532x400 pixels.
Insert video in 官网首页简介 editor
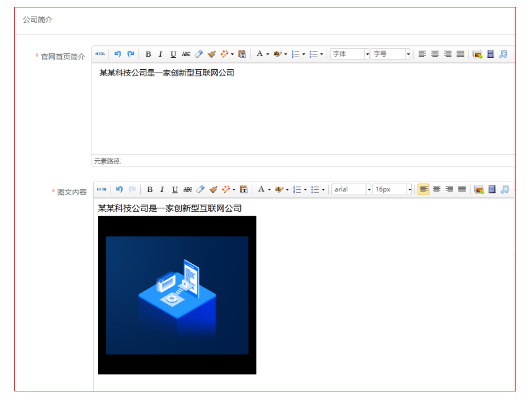(491, 54)
